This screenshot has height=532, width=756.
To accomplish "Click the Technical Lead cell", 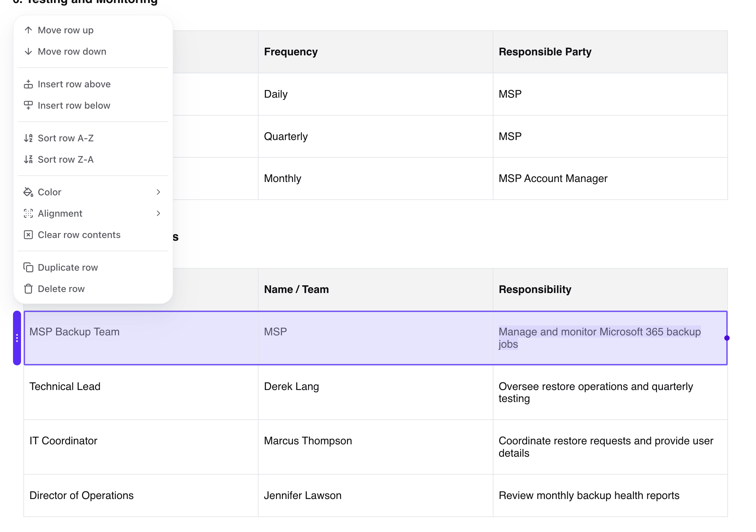I will pyautogui.click(x=141, y=393).
